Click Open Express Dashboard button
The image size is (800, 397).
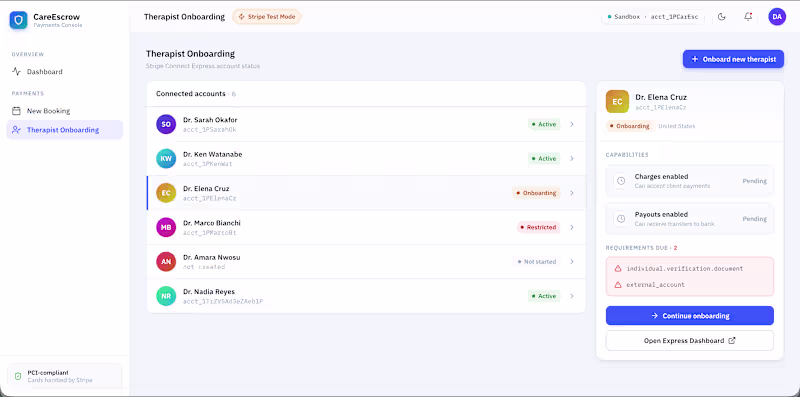click(x=690, y=340)
